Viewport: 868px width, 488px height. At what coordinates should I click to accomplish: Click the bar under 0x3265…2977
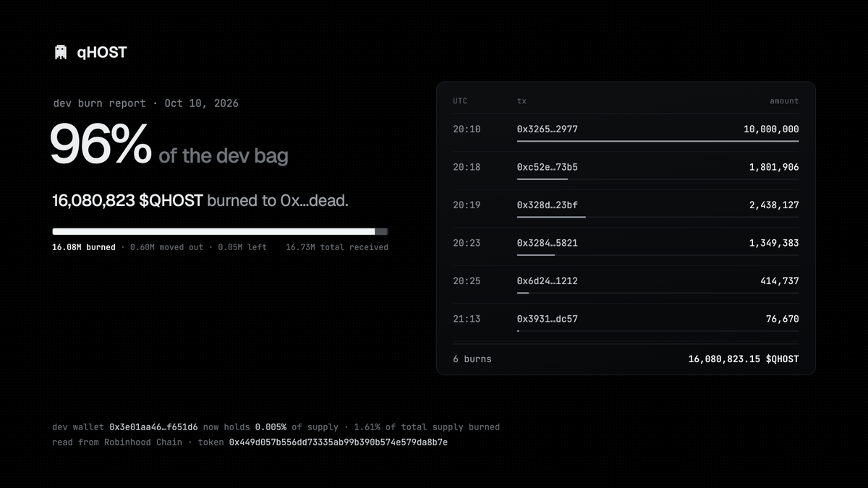point(658,141)
